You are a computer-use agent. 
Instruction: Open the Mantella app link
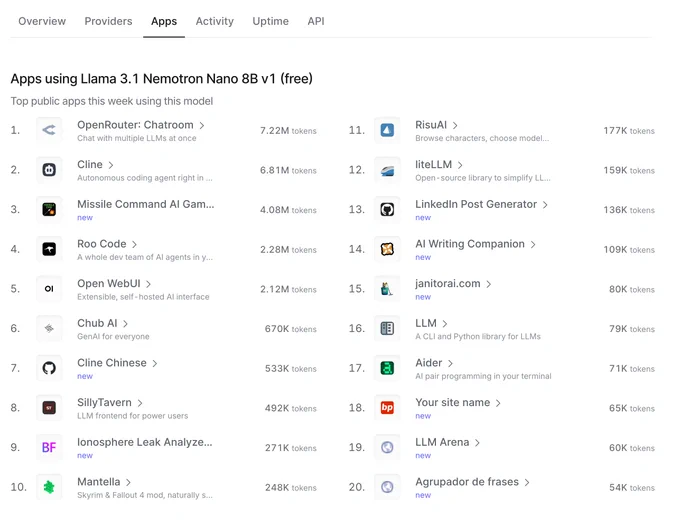98,482
